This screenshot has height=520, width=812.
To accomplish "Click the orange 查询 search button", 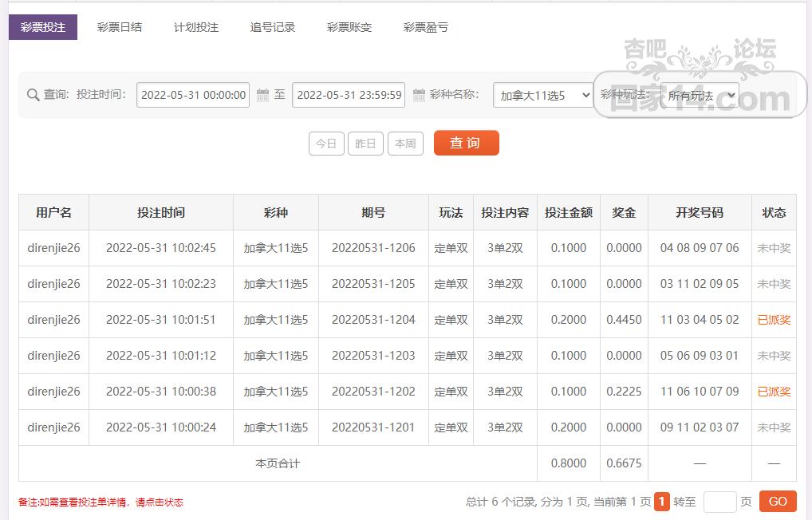I will pos(466,144).
